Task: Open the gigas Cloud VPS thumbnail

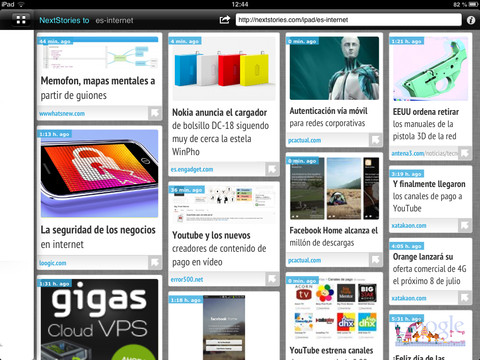Action: point(99,320)
